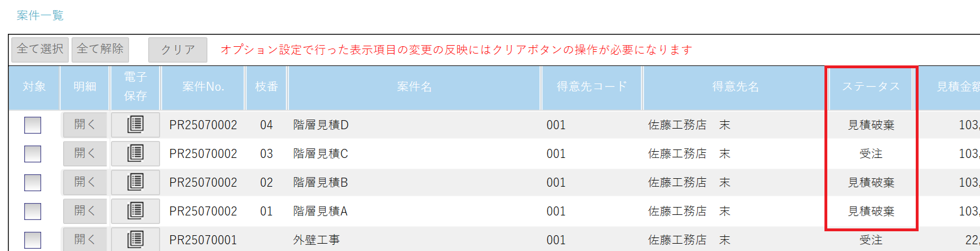980x251 pixels.
Task: Open details with 開く for PR25070001
Action: point(85,239)
